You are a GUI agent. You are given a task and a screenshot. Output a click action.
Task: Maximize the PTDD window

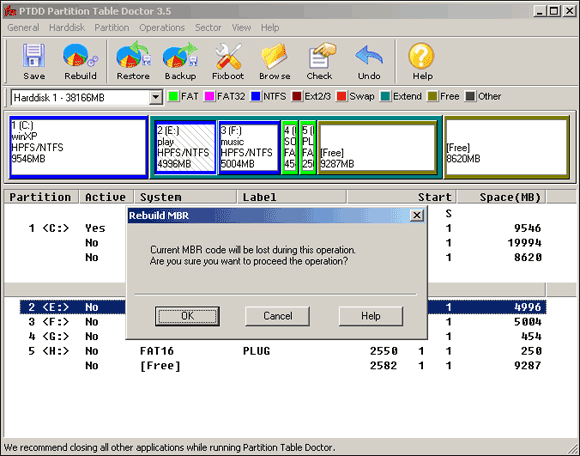pos(554,11)
